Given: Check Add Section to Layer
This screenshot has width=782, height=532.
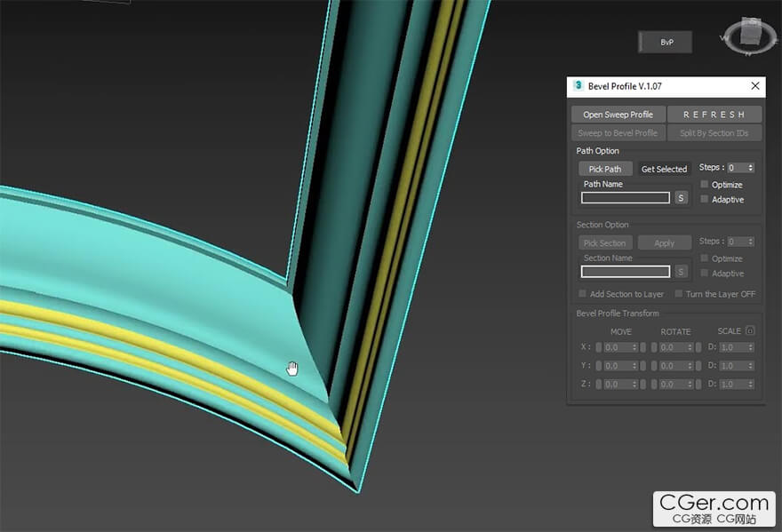Looking at the screenshot, I should (583, 294).
